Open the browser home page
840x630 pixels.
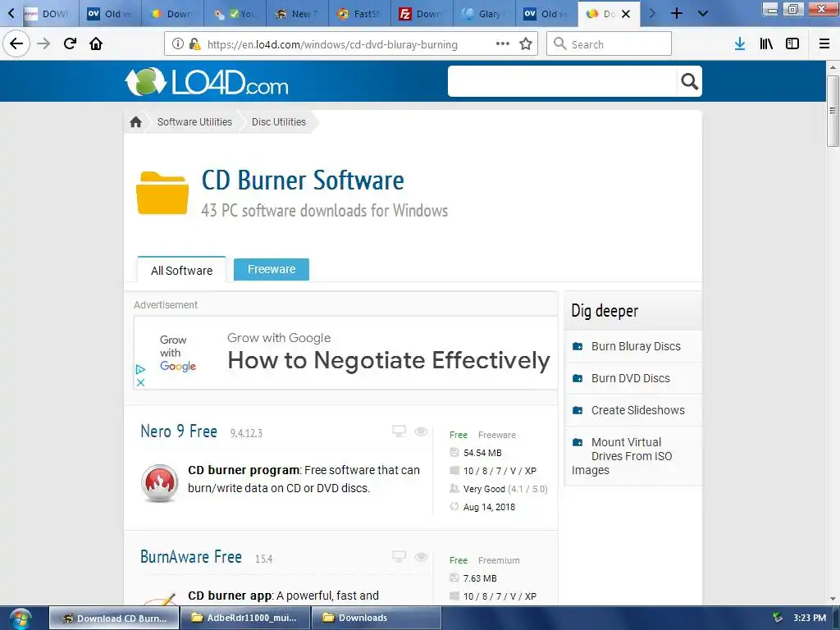(x=96, y=43)
